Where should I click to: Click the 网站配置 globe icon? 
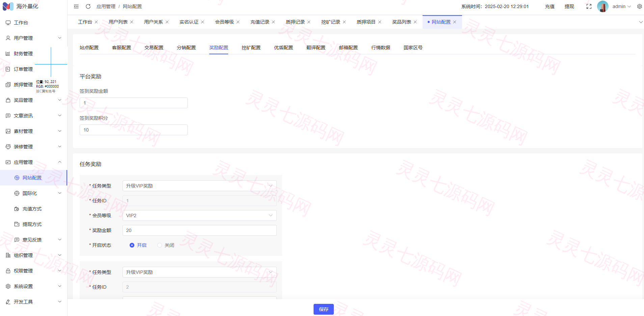pyautogui.click(x=17, y=178)
